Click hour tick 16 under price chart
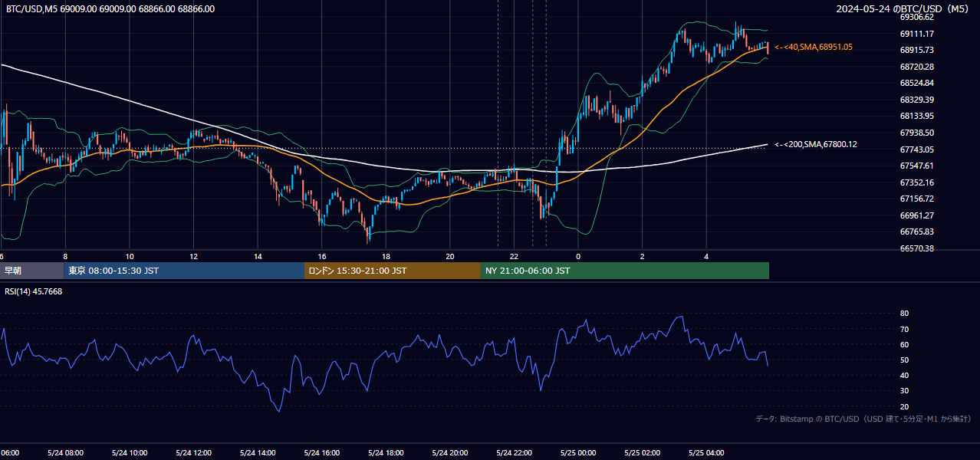This screenshot has height=460, width=980. (322, 256)
